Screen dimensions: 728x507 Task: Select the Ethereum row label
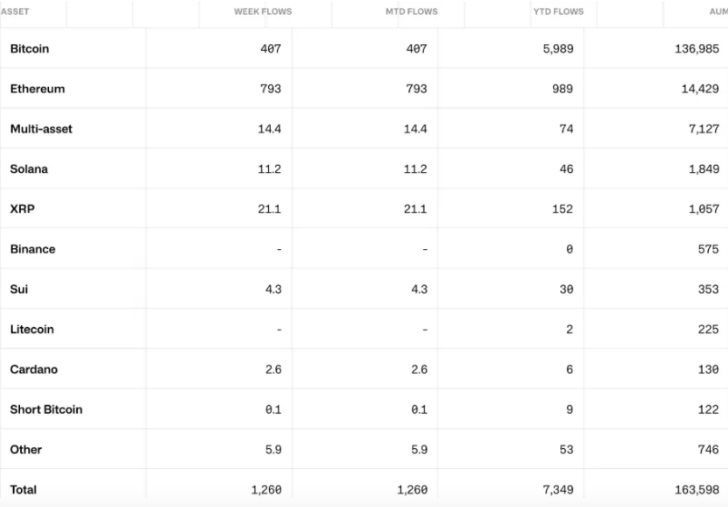coord(38,89)
